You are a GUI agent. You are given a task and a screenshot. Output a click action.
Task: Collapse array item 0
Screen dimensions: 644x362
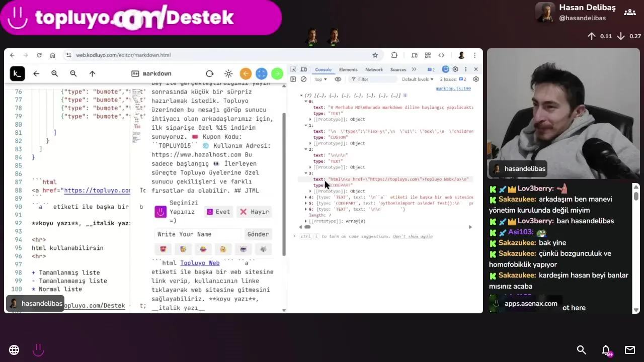pos(306,102)
